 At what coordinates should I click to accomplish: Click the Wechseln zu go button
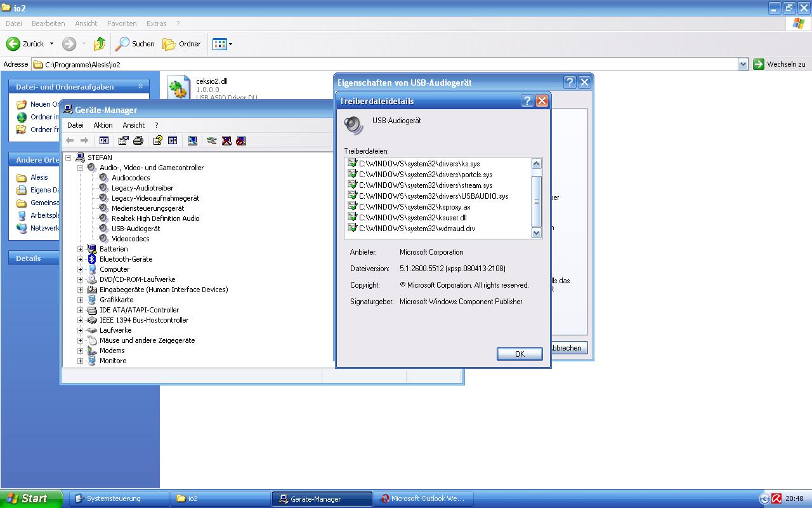pos(780,64)
